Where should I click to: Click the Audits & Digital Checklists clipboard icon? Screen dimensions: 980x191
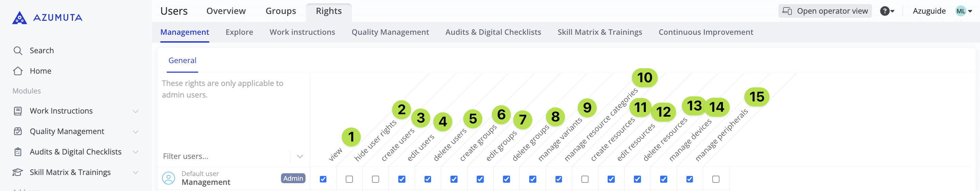17,152
